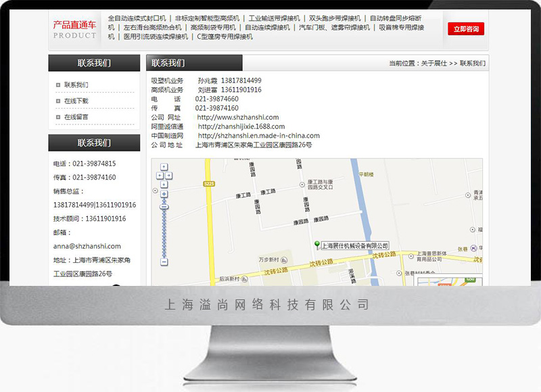Click the green location pin on the map
The width and height of the screenshot is (541, 392).
(x=316, y=244)
